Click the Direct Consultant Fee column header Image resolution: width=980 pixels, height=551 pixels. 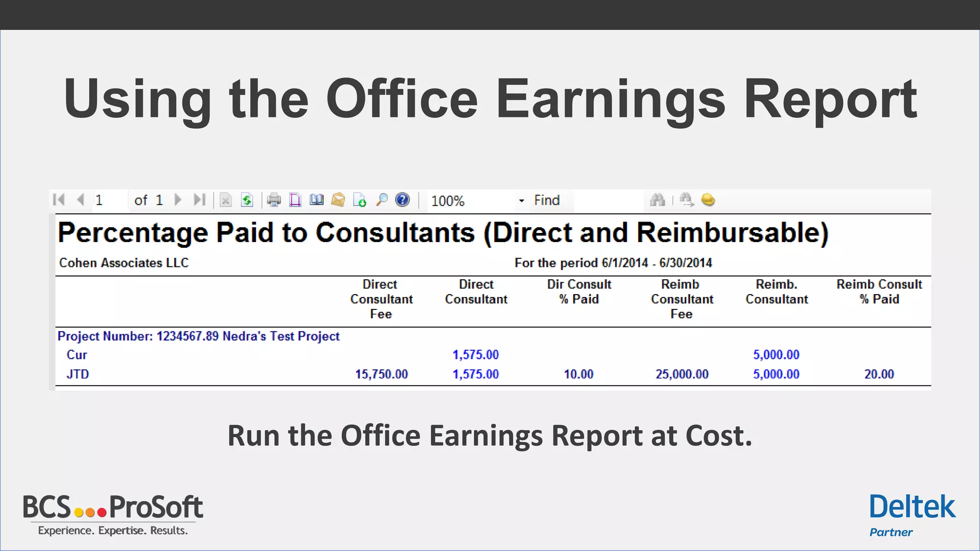[381, 299]
